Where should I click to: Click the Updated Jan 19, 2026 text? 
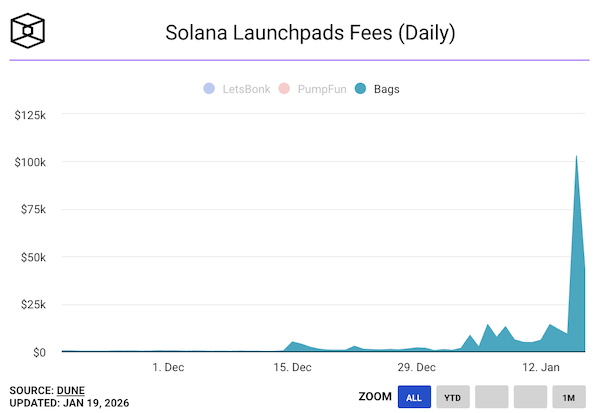(x=69, y=402)
